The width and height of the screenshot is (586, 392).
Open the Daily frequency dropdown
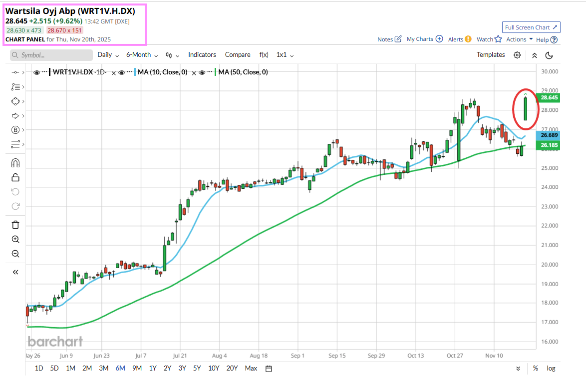[x=108, y=55]
